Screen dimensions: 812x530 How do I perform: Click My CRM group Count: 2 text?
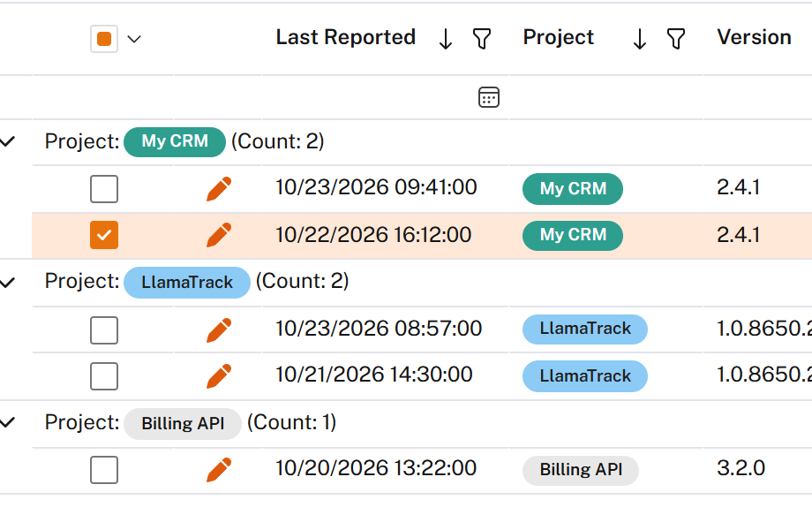click(x=277, y=141)
